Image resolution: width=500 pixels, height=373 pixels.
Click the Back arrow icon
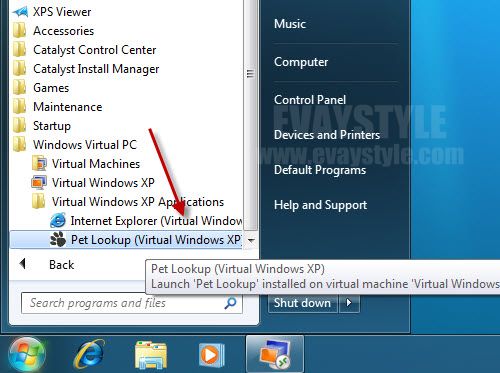pyautogui.click(x=23, y=264)
